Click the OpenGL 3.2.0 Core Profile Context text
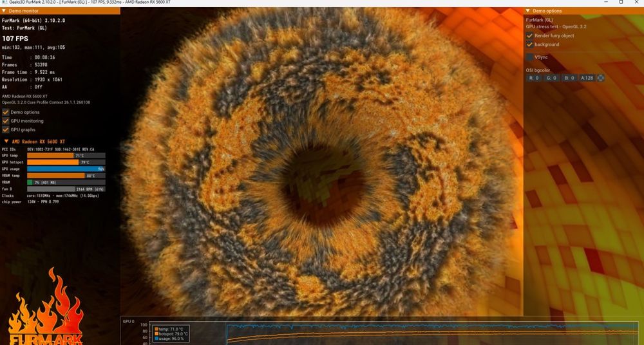Image resolution: width=644 pixels, height=345 pixels. click(x=46, y=102)
